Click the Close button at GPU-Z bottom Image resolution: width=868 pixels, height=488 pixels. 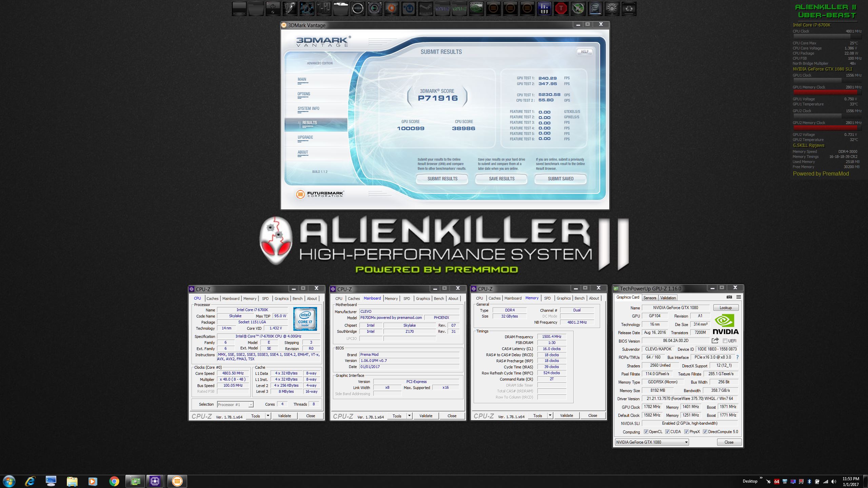729,442
